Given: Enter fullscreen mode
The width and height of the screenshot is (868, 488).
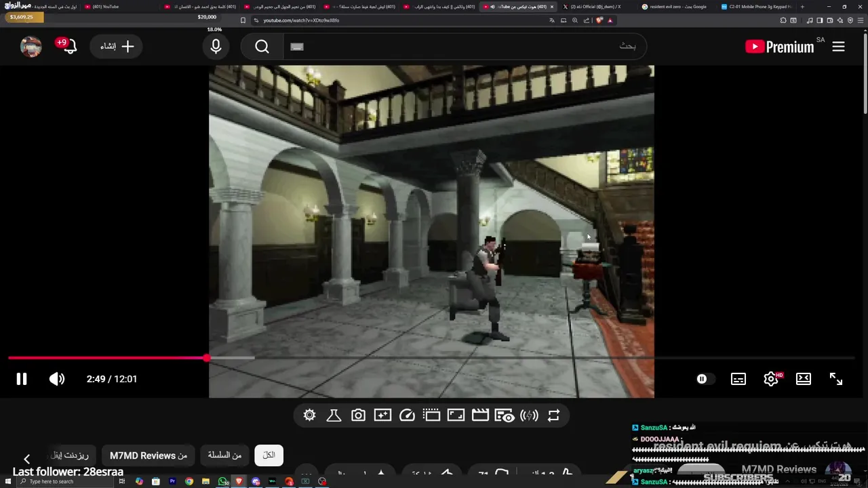Looking at the screenshot, I should point(836,379).
